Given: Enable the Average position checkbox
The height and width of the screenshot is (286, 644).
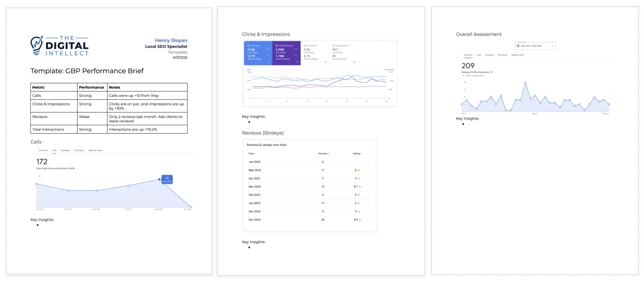Looking at the screenshot, I should click(x=333, y=46).
